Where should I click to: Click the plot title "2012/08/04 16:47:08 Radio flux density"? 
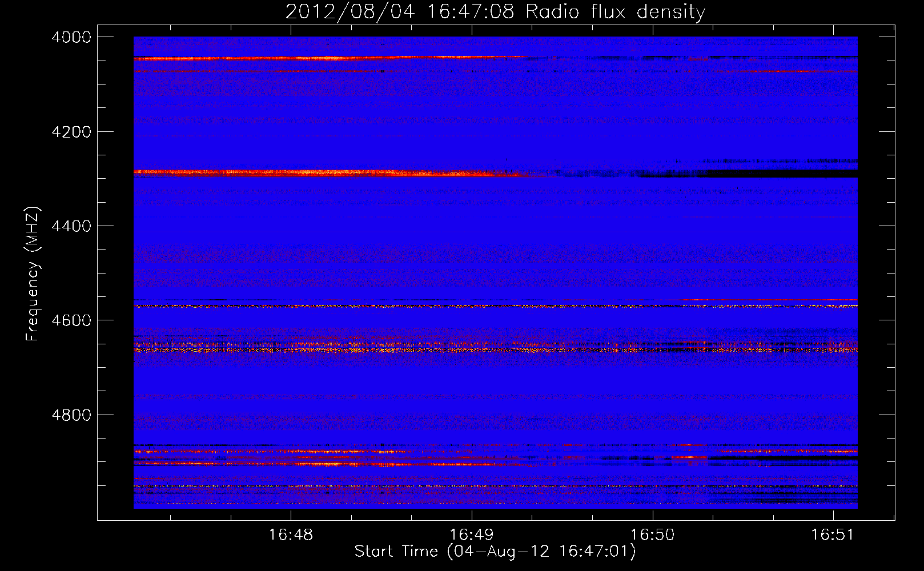[495, 12]
